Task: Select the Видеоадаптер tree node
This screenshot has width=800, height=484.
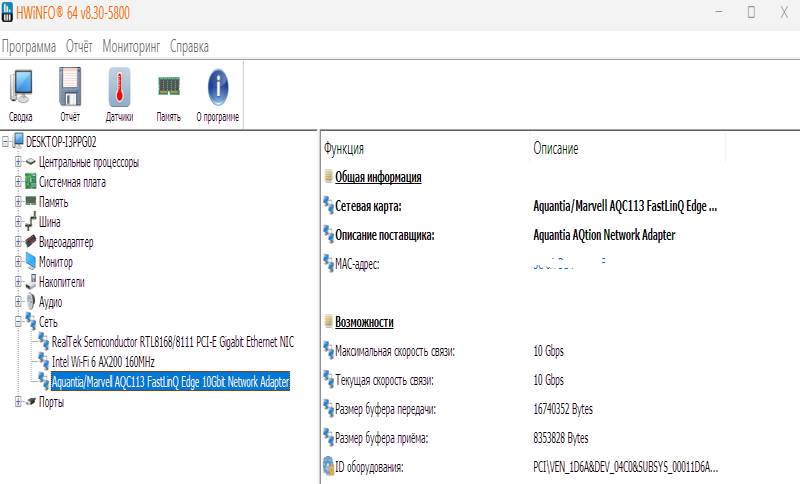Action: tap(66, 242)
